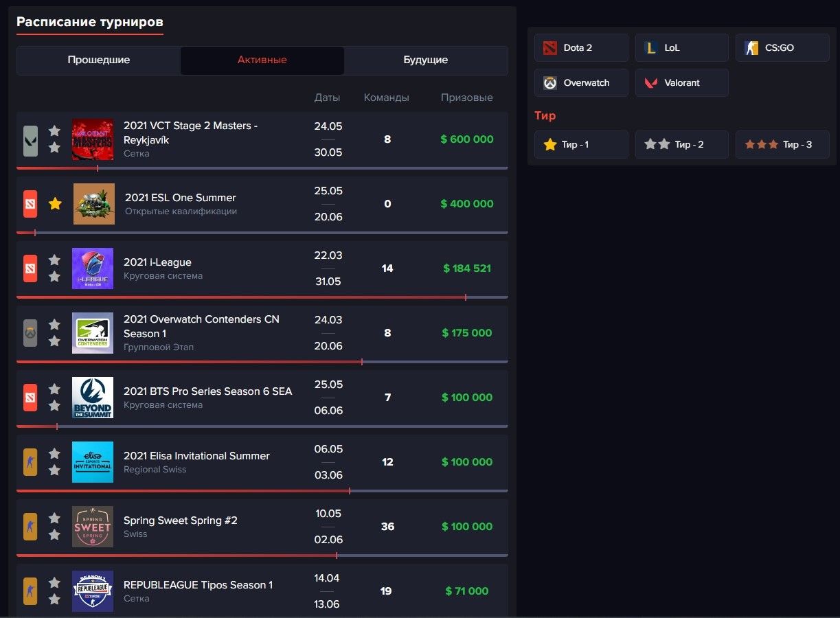
Task: Toggle the Overwatch game filter
Action: click(581, 82)
